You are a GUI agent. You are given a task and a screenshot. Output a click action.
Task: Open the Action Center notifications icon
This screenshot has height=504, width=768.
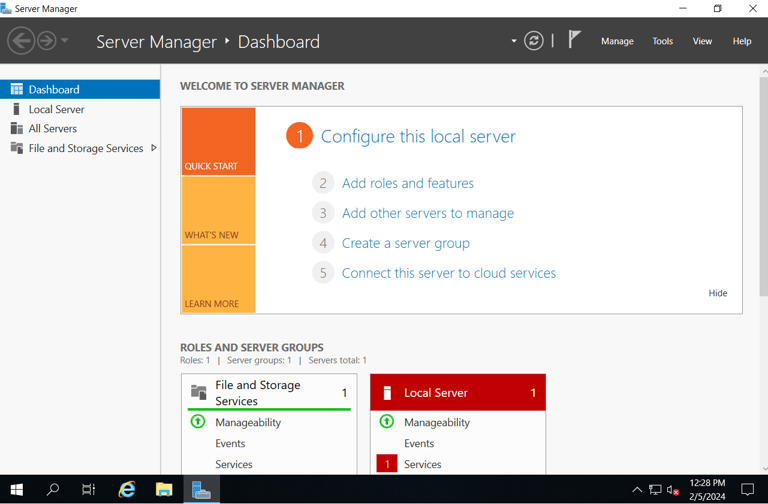pyautogui.click(x=747, y=489)
